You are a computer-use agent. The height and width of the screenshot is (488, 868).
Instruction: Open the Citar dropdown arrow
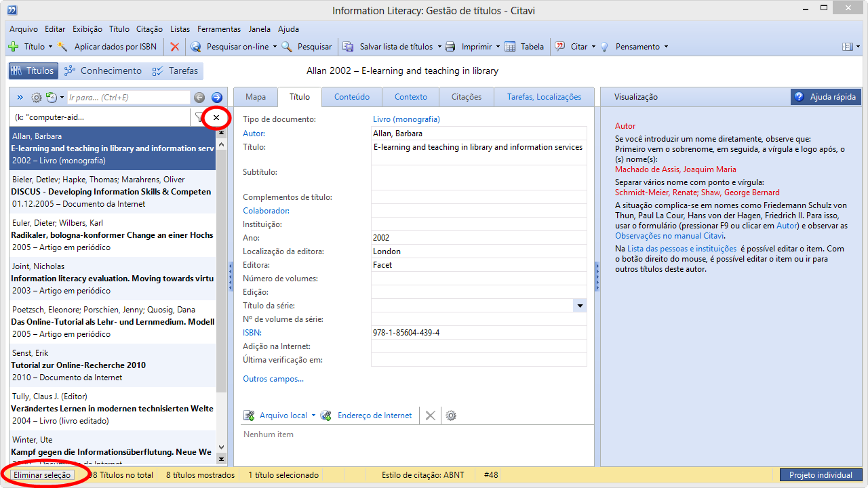(x=593, y=47)
